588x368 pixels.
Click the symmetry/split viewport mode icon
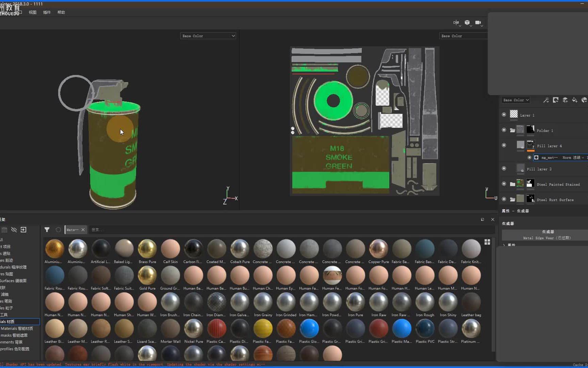tap(456, 22)
